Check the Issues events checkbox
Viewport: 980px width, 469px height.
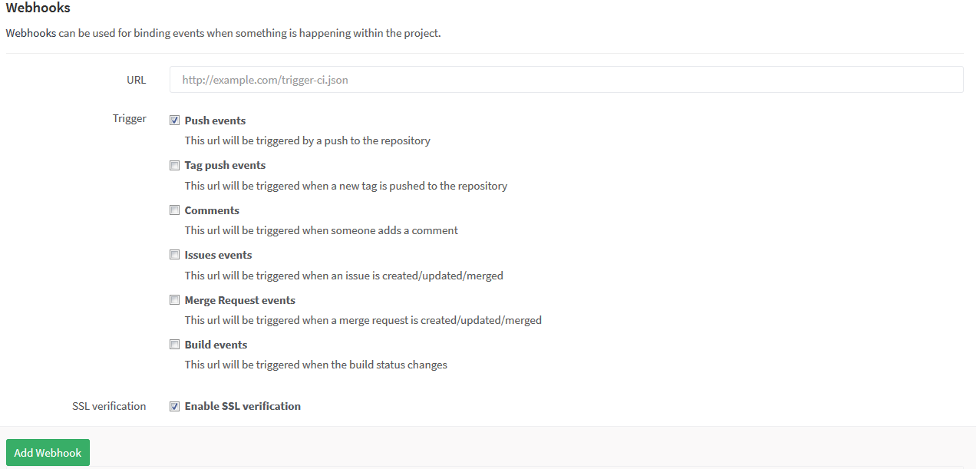(x=175, y=255)
